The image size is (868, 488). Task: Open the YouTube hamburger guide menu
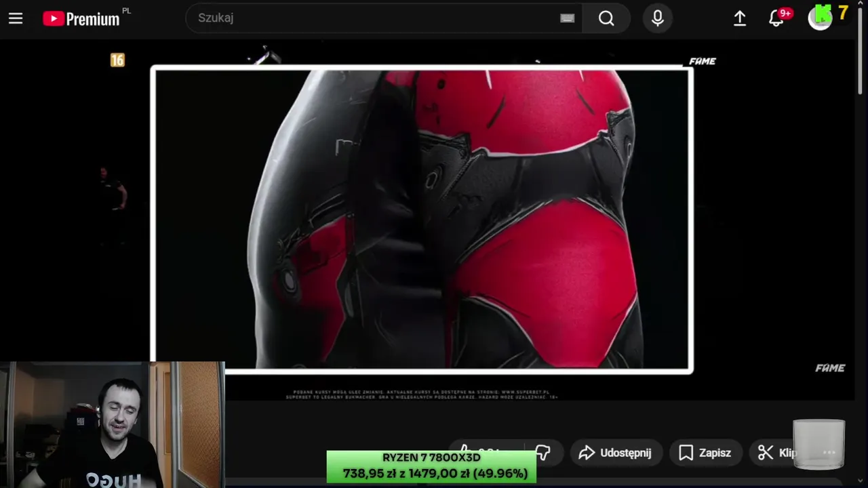tap(16, 18)
